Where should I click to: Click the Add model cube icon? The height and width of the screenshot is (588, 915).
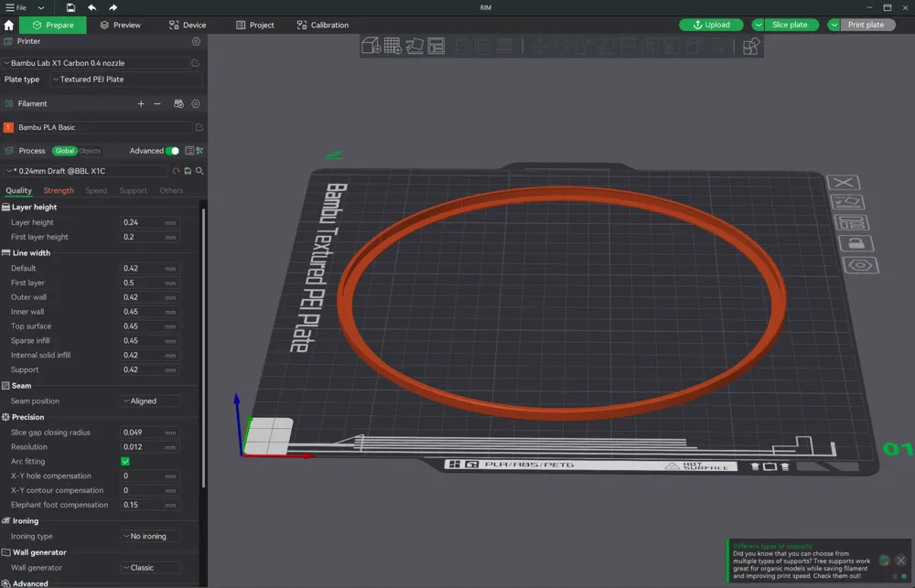pyautogui.click(x=371, y=46)
